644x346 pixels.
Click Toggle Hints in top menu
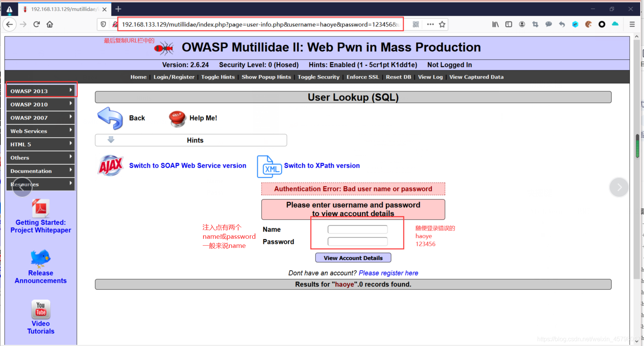218,77
